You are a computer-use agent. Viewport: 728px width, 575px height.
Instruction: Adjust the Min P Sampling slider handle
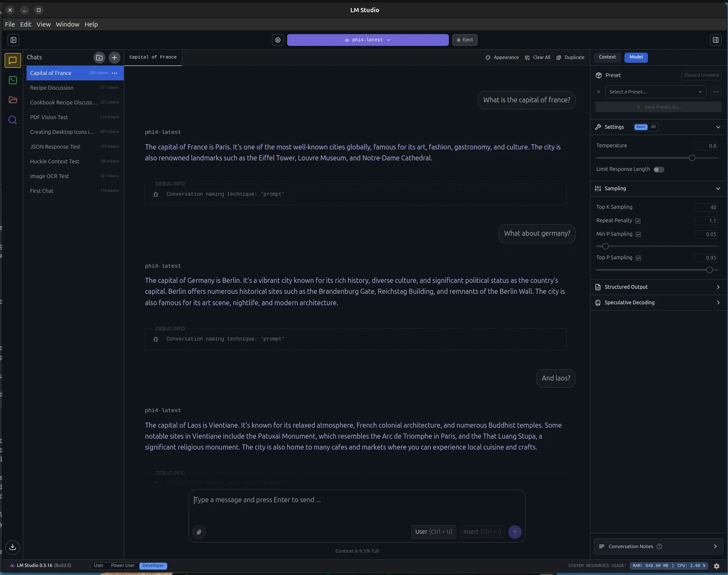tap(605, 246)
